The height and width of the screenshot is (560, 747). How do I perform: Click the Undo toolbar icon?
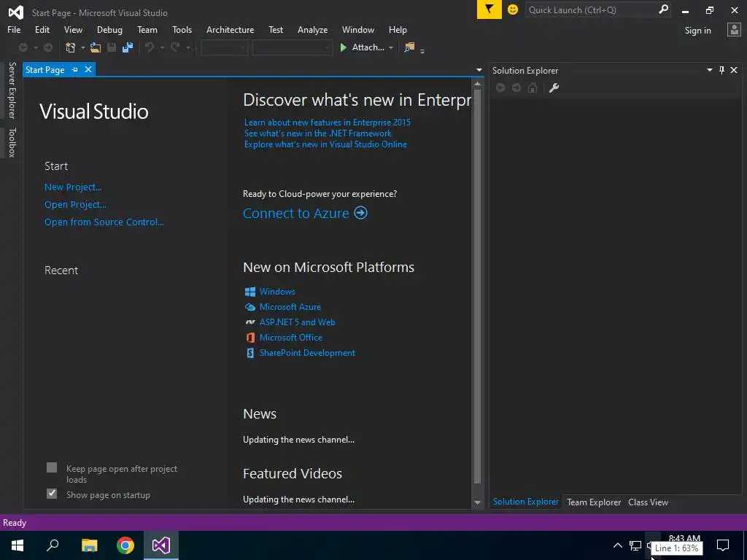(150, 47)
